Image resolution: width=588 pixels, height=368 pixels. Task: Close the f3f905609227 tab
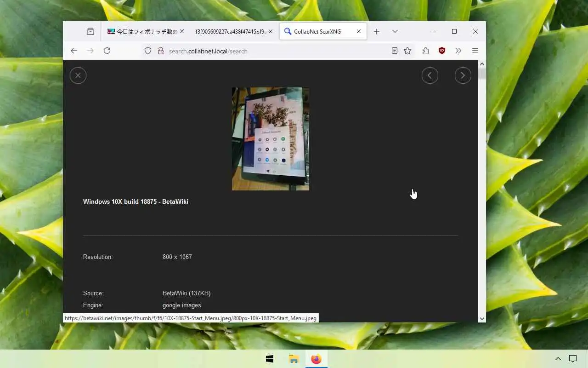pos(271,32)
